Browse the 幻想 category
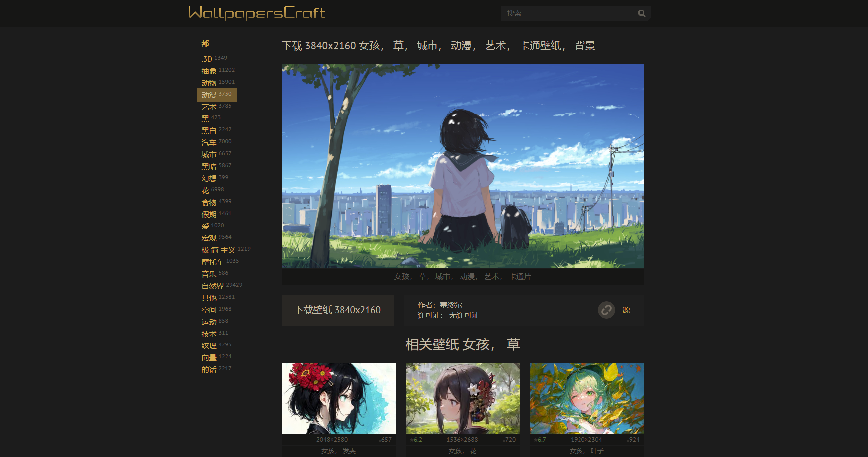This screenshot has height=457, width=868. coord(209,178)
